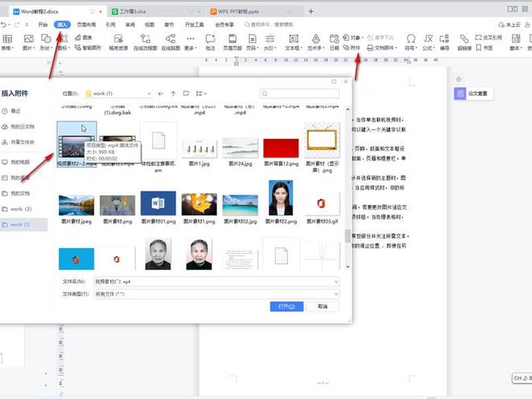
Task: Add a 批注 comment
Action: (210, 42)
